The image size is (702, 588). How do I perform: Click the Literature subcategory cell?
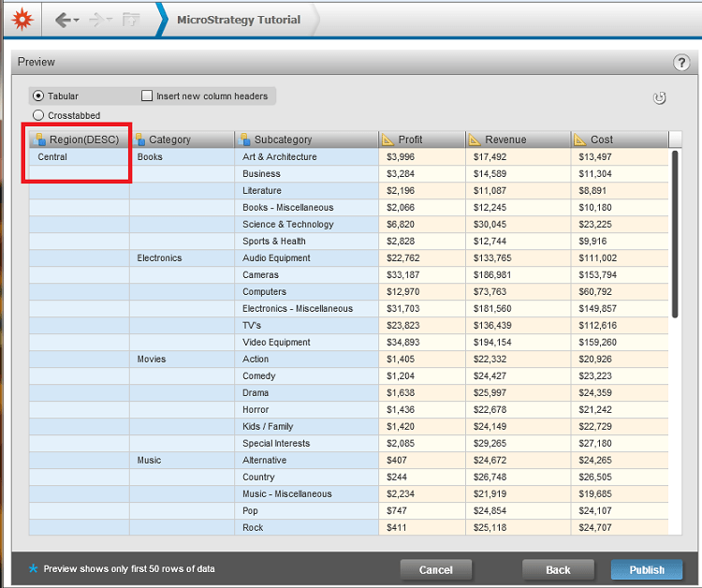(x=306, y=191)
